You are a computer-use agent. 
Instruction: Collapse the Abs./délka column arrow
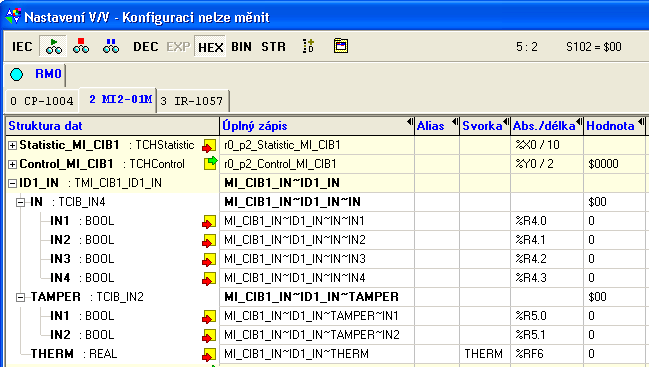coord(579,122)
